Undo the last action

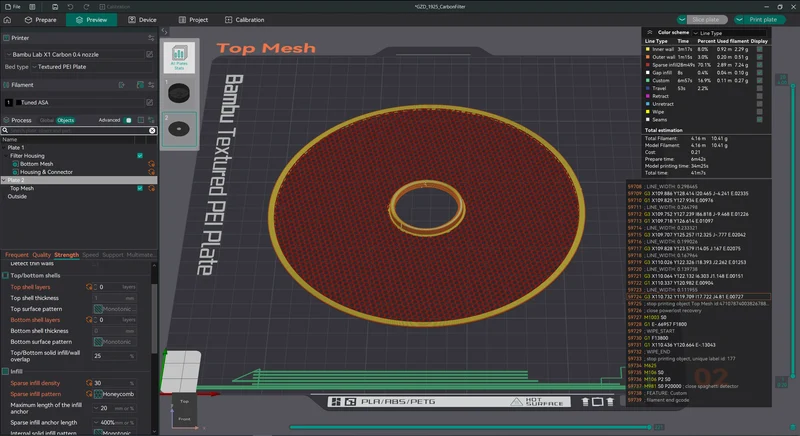pyautogui.click(x=70, y=7)
